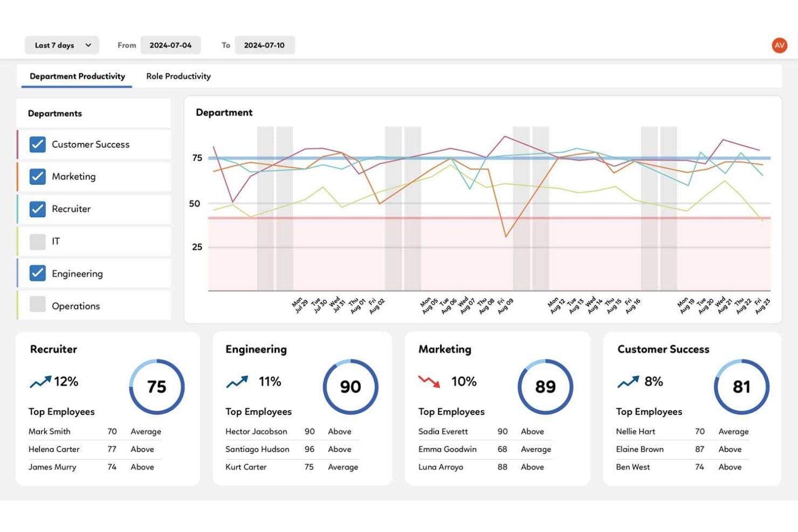Enable the IT department checkbox
Screen dimensions: 798x532
[37, 241]
